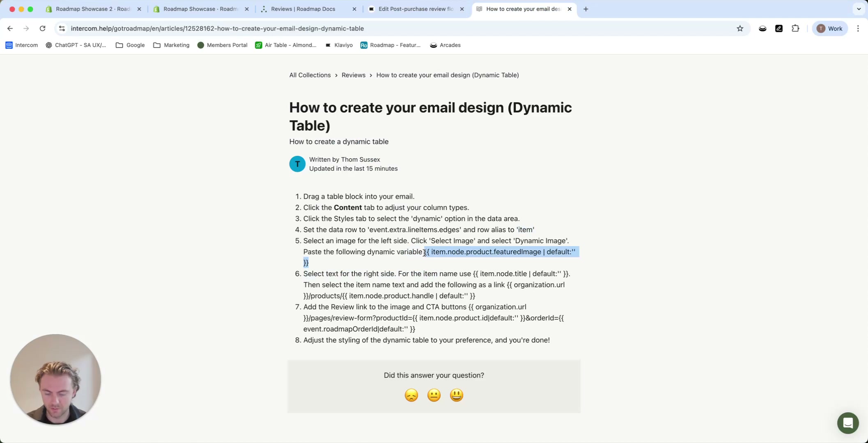
Task: Rate the article with the happy emoji
Action: [x=456, y=395]
